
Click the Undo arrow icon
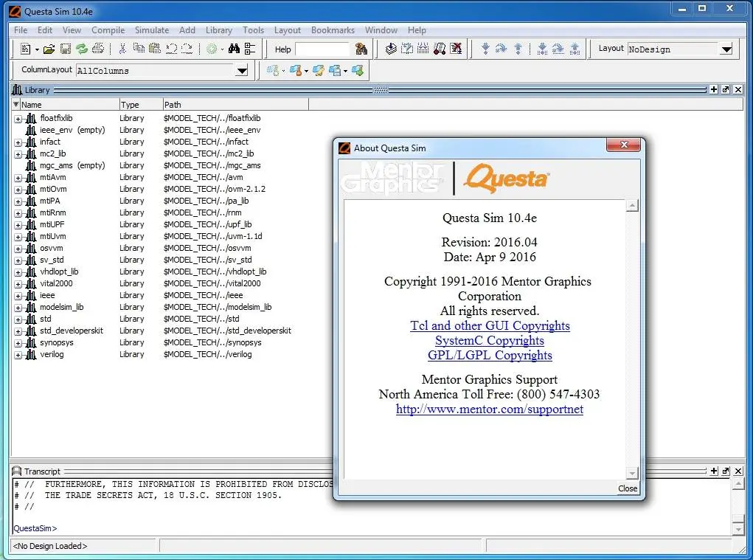(171, 49)
